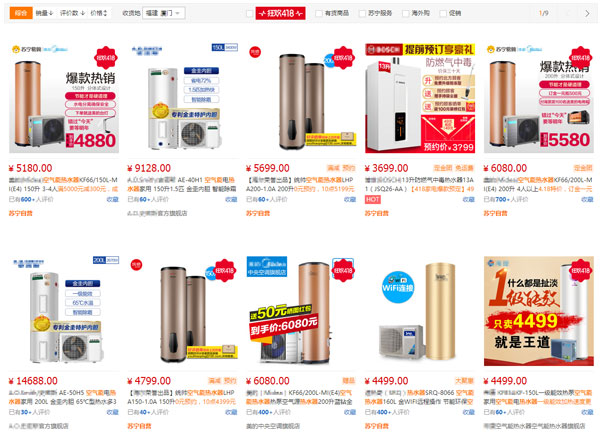Click the blue WiFi连接 badge icon
This screenshot has width=600, height=434.
[398, 287]
